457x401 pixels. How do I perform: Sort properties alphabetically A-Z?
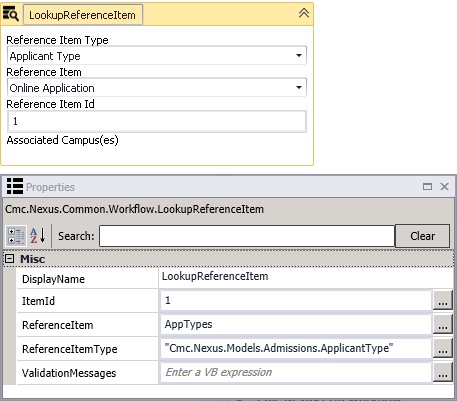click(38, 236)
